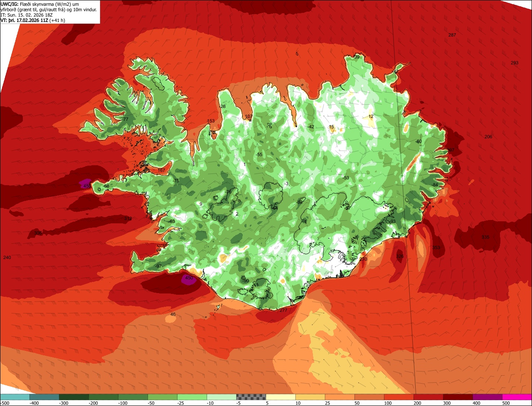The width and height of the screenshot is (532, 406).
Task: Click the 9 value in west-central Iceland
Action: point(201,204)
